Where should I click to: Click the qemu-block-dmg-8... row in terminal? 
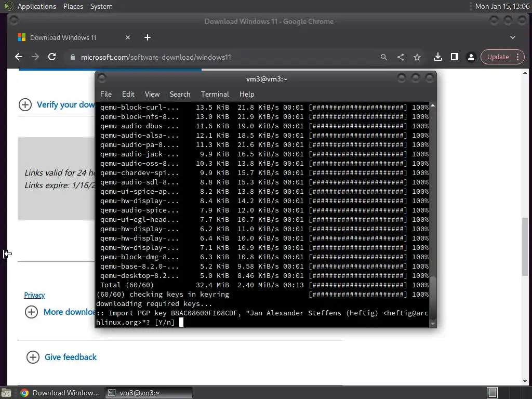(262, 257)
